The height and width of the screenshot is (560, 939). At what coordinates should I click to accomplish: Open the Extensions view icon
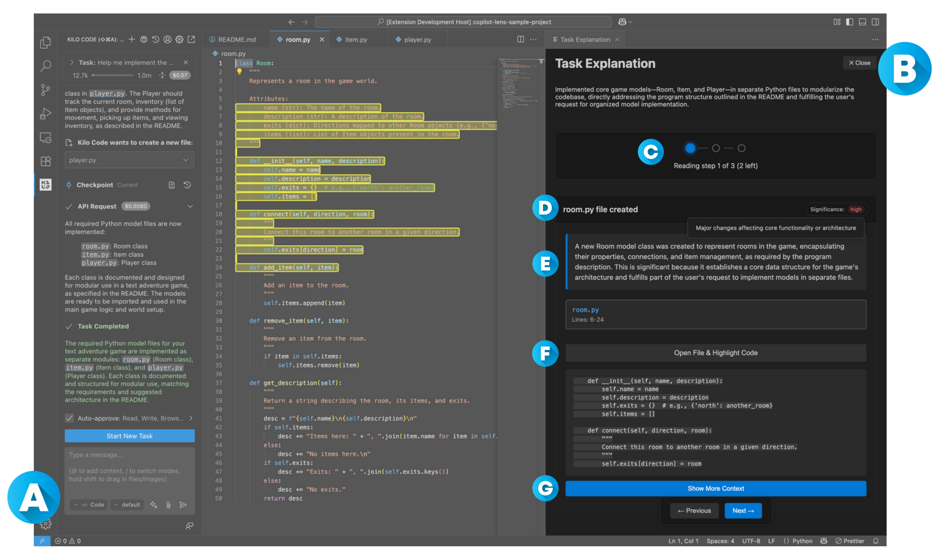45,161
